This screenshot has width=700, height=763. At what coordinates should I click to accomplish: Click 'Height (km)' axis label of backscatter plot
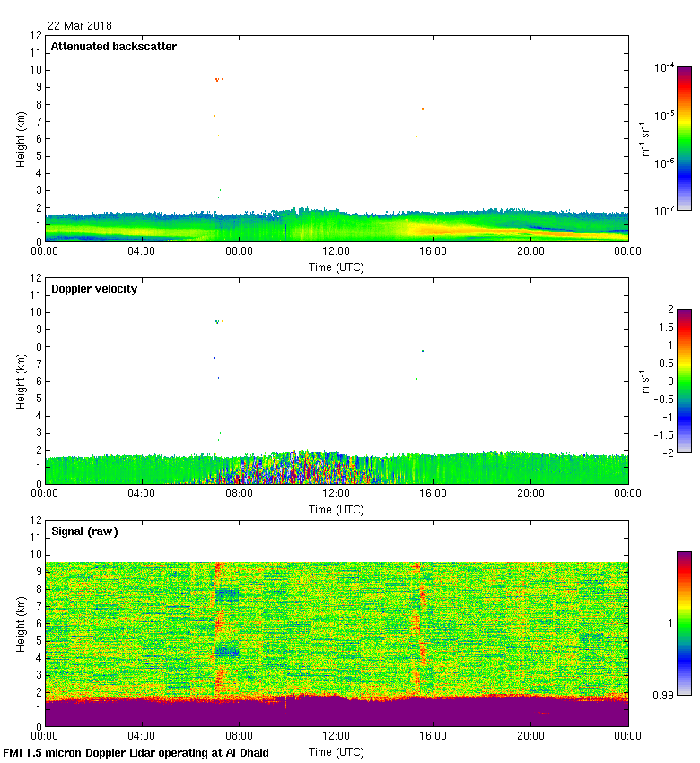tap(20, 138)
